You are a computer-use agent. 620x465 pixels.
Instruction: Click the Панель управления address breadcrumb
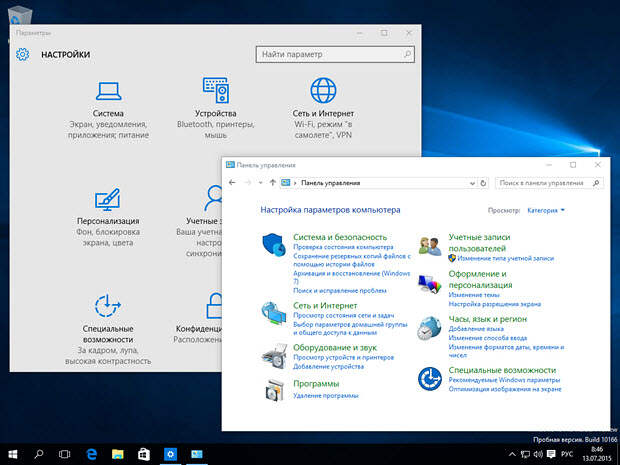331,183
